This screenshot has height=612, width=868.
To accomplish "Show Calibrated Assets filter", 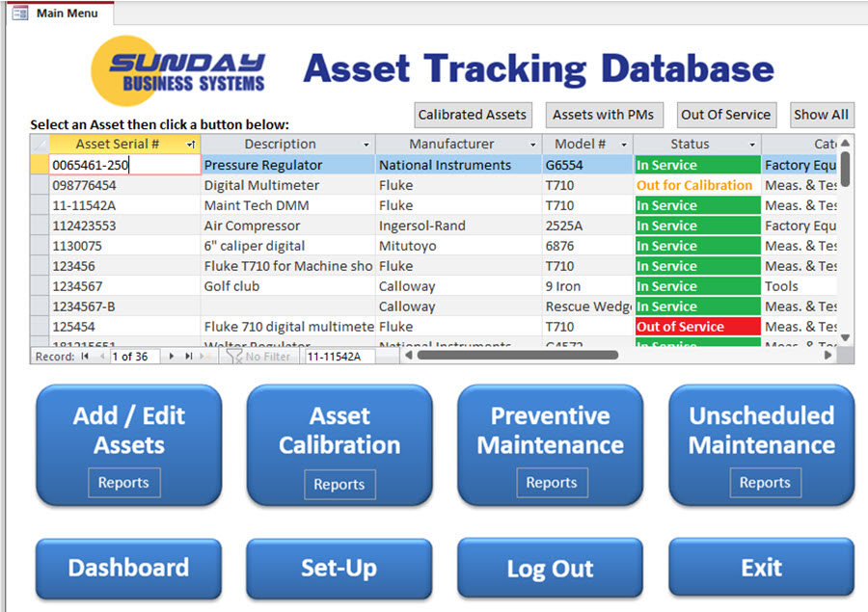I will click(473, 115).
